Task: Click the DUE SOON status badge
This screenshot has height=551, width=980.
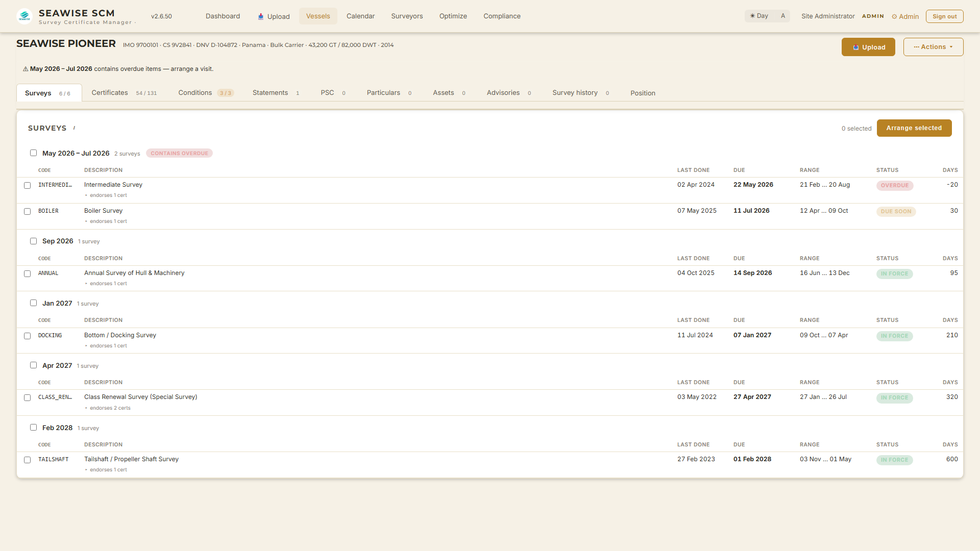Action: (x=896, y=212)
